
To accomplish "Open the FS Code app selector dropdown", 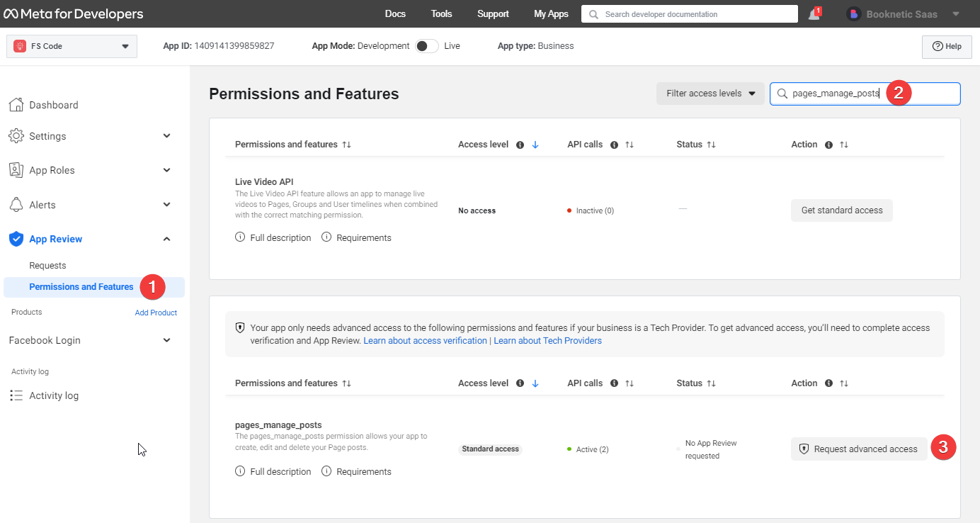I will 72,46.
